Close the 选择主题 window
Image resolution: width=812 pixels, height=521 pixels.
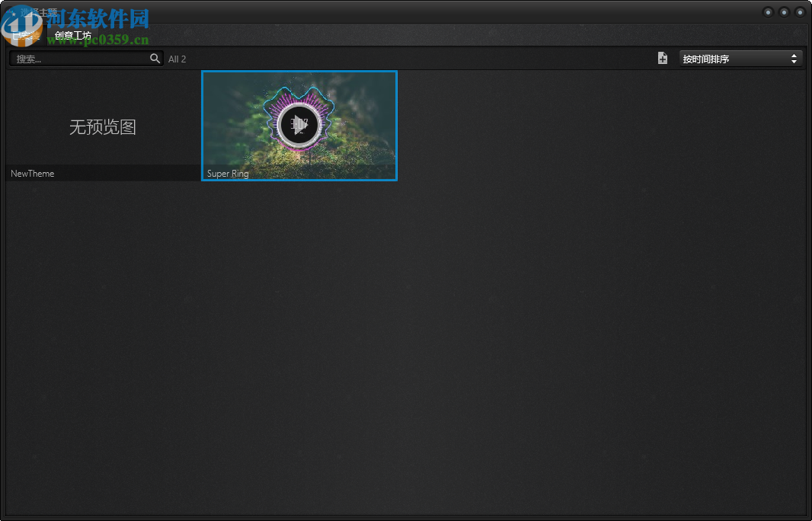click(800, 12)
